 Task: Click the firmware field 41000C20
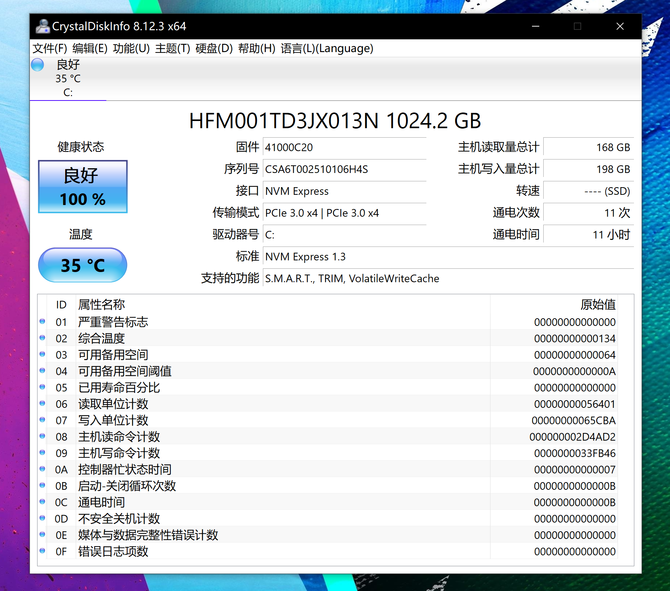tap(344, 147)
